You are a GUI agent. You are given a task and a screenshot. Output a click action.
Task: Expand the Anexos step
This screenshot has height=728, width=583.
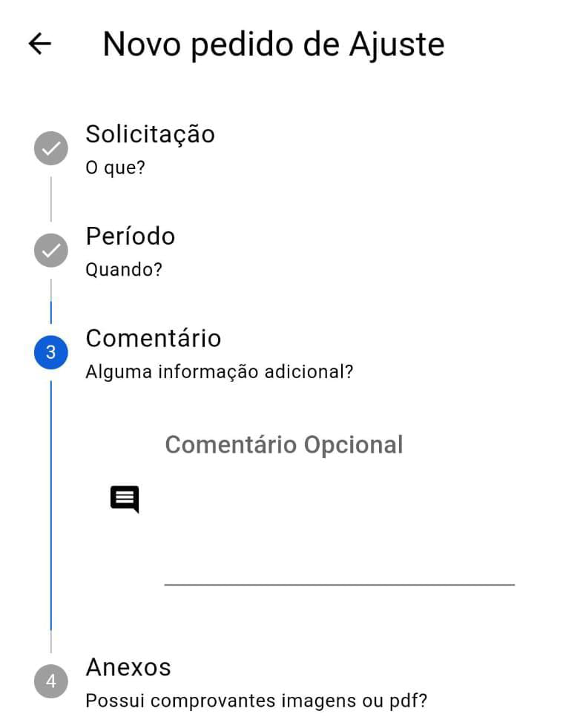click(128, 667)
